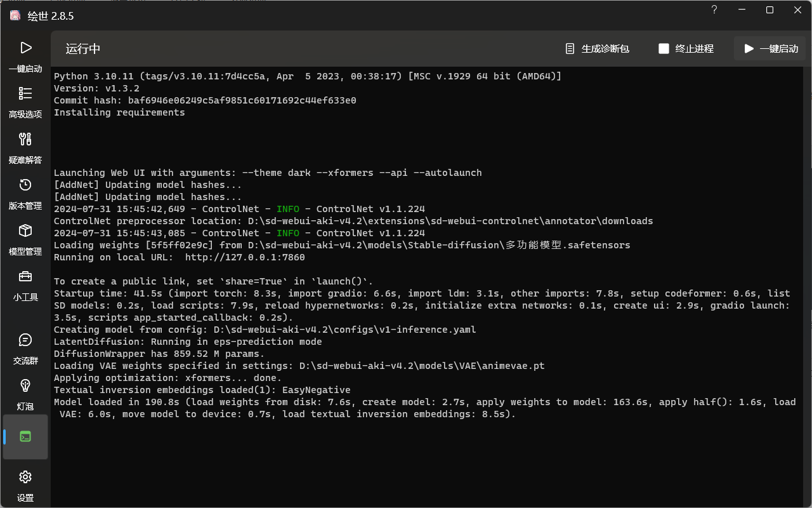The width and height of the screenshot is (812, 508).
Task: Click the console scrollbar on right edge
Action: (808, 95)
